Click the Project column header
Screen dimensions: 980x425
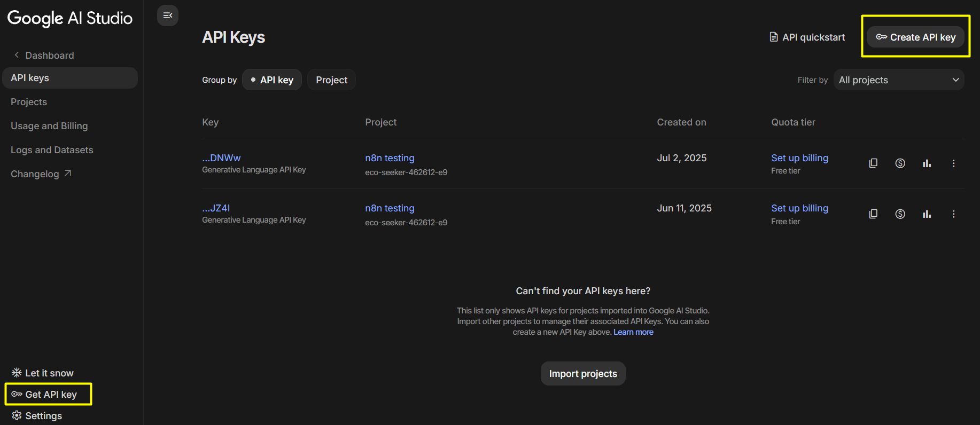380,122
